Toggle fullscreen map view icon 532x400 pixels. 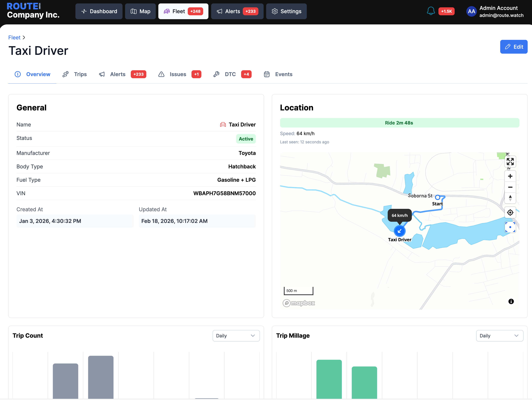coord(510,161)
